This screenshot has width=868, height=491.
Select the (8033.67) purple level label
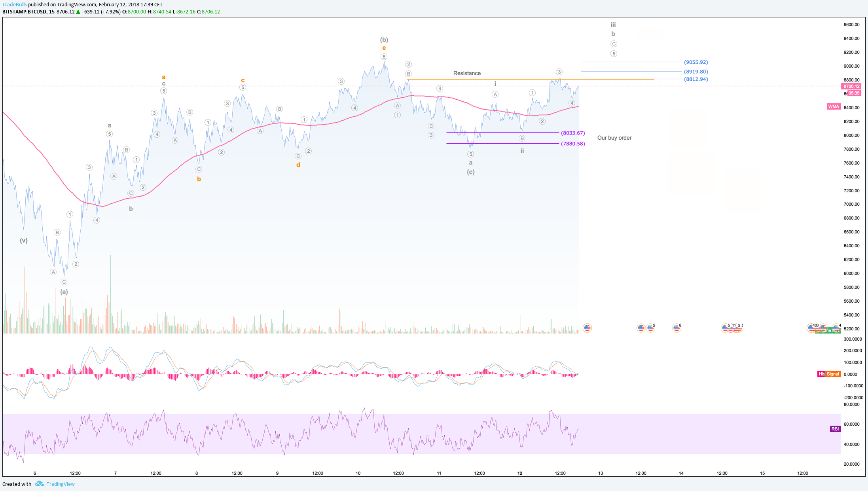click(x=573, y=133)
